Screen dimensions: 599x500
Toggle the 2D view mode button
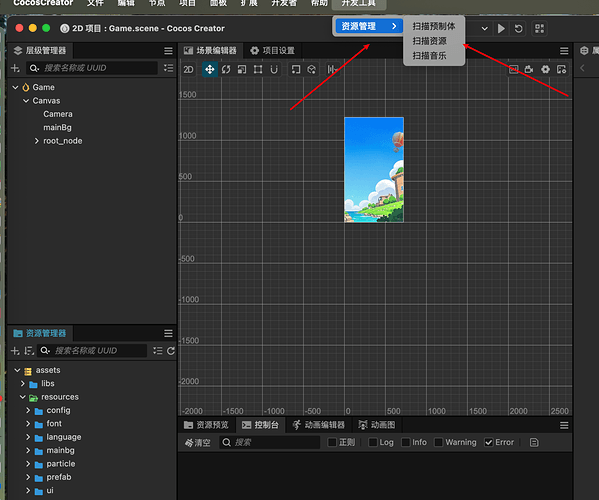[x=188, y=70]
